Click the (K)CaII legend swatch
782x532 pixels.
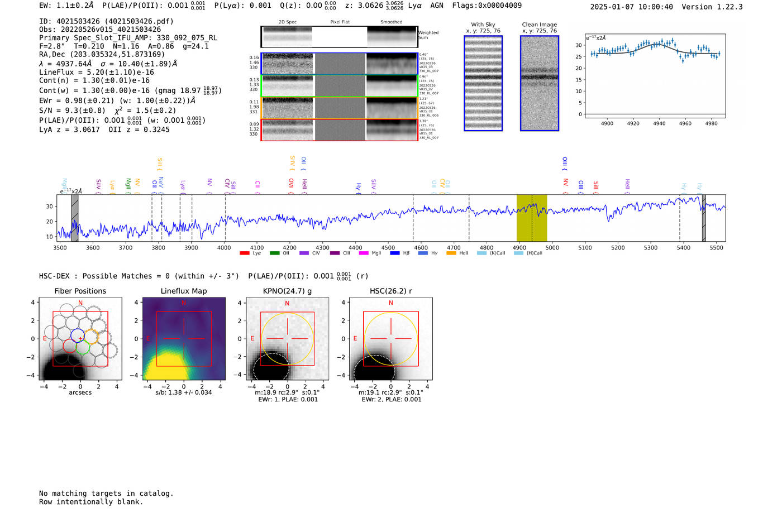[x=481, y=253]
